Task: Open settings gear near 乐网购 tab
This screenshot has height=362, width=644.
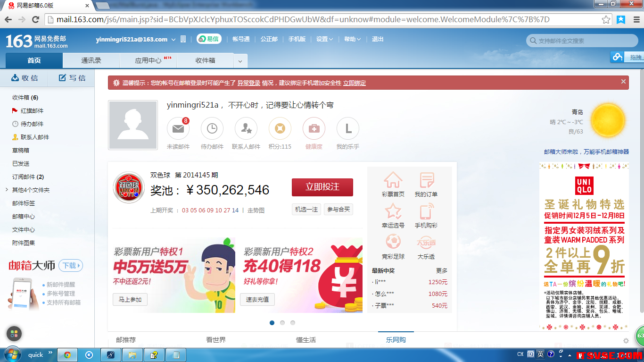Action: point(626,341)
